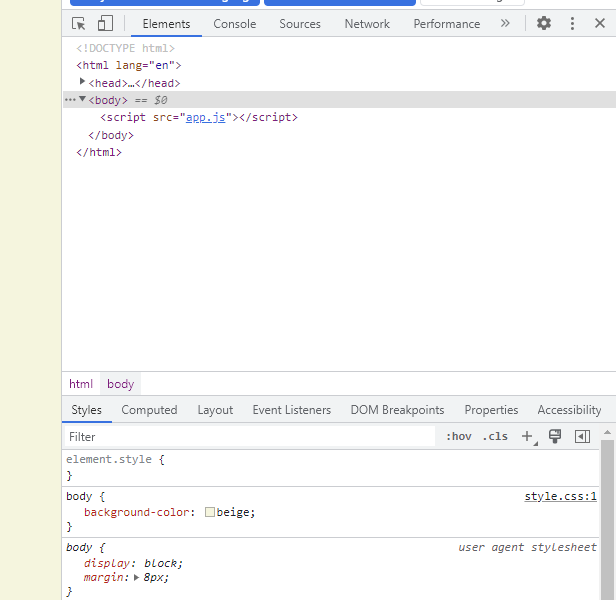Show more DevTools tabs chevron
The width and height of the screenshot is (616, 600).
point(505,23)
